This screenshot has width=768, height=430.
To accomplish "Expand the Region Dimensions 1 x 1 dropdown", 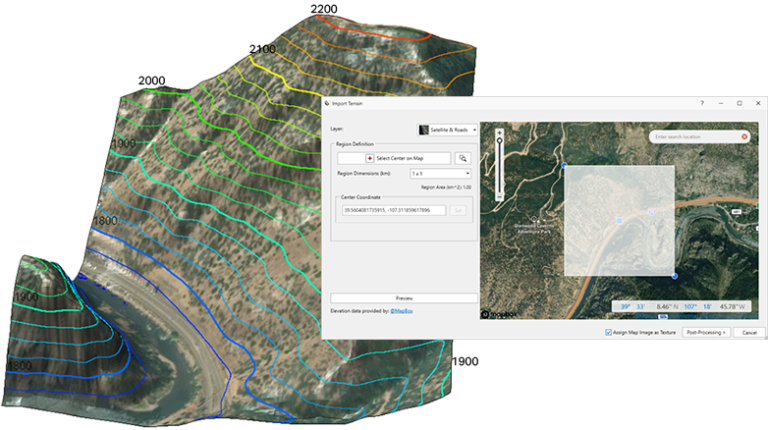I will [439, 174].
